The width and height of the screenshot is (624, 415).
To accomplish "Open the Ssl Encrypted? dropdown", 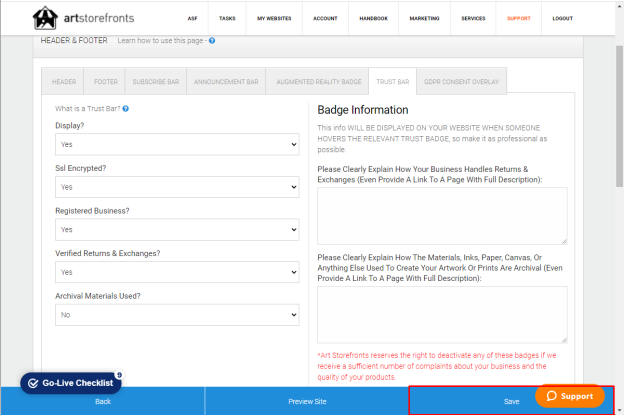I will point(177,187).
